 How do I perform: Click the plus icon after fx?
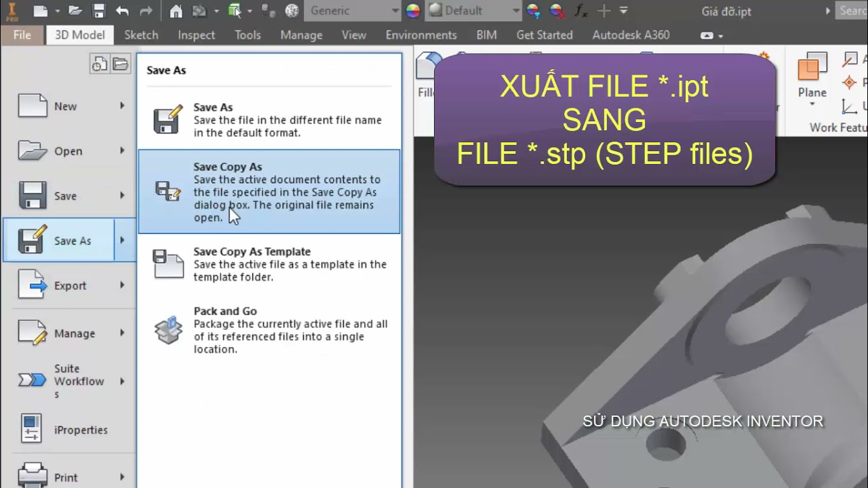coord(604,11)
